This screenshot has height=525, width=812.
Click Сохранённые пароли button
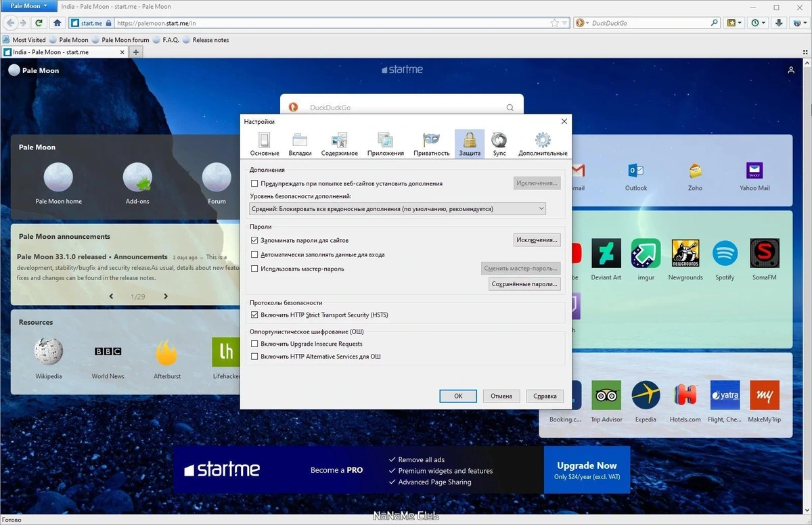(524, 284)
